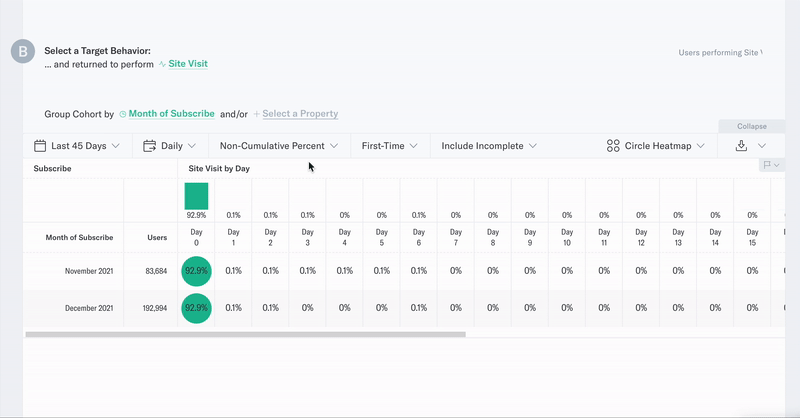The image size is (800, 418).
Task: Click November 2021 Day 0 green circle
Action: pos(196,271)
